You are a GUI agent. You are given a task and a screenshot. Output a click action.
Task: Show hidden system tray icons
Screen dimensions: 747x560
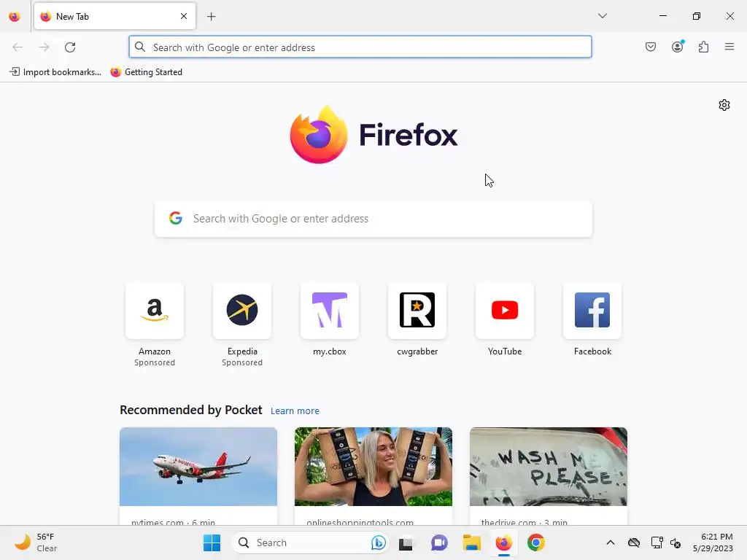pyautogui.click(x=611, y=542)
